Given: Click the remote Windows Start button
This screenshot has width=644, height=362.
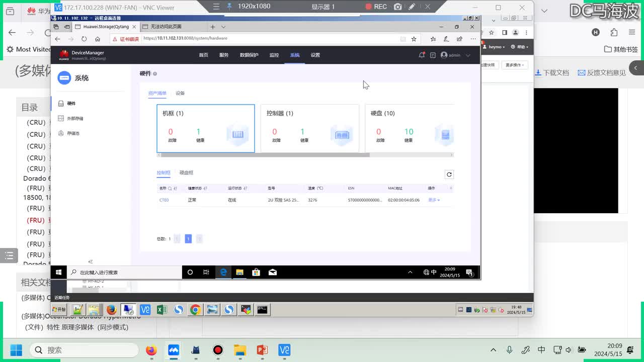Looking at the screenshot, I should 58,272.
